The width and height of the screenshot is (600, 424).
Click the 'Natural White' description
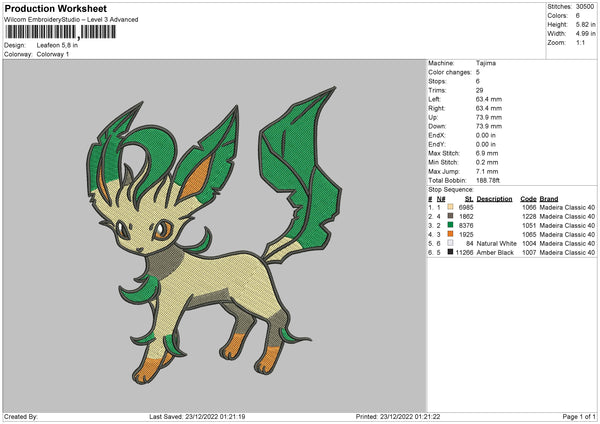497,244
